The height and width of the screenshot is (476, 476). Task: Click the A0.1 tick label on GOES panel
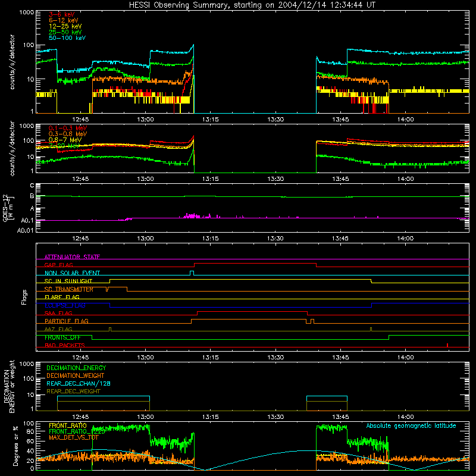click(x=27, y=220)
